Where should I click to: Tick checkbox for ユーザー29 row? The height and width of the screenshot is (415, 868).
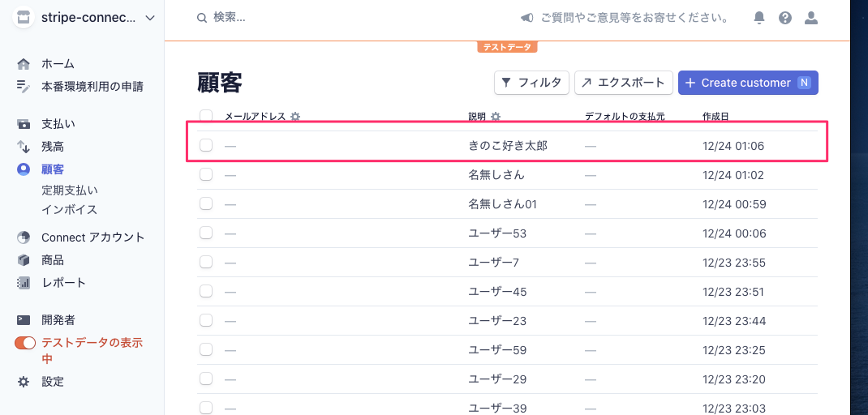206,379
